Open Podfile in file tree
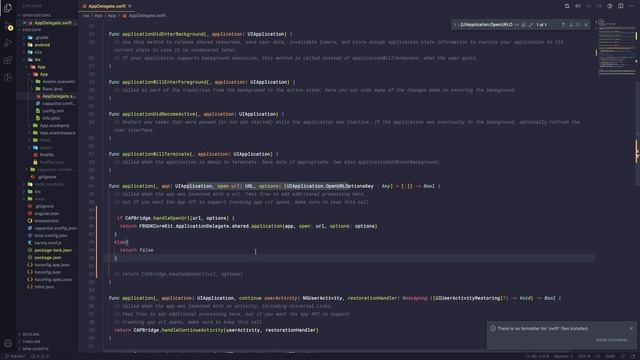 click(47, 155)
